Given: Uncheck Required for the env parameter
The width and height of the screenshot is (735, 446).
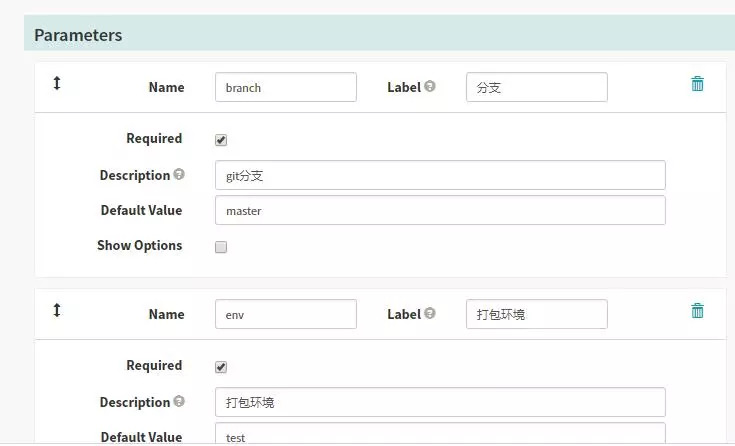Looking at the screenshot, I should click(x=221, y=367).
